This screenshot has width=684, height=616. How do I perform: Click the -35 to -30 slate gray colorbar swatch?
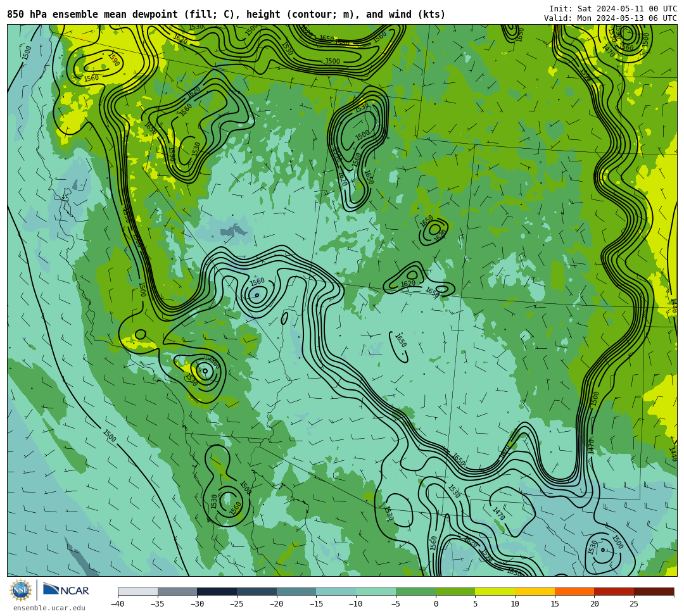pos(177,592)
